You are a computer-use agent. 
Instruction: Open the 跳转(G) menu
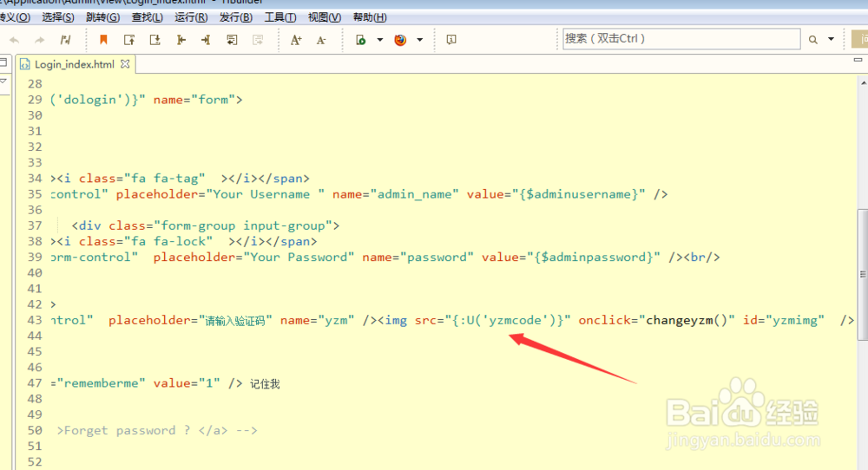point(103,17)
